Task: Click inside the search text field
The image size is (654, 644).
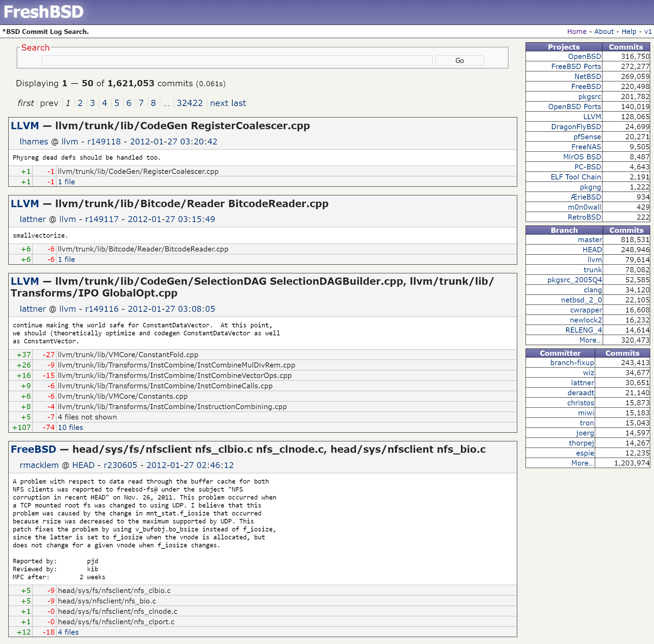Action: click(236, 61)
